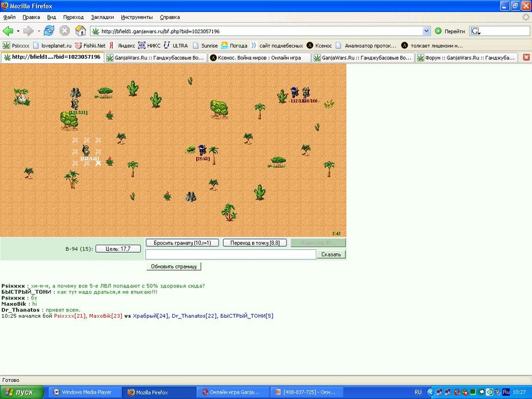
Task: Click the Psixxxx[21] player link
Action: pyautogui.click(x=70, y=316)
